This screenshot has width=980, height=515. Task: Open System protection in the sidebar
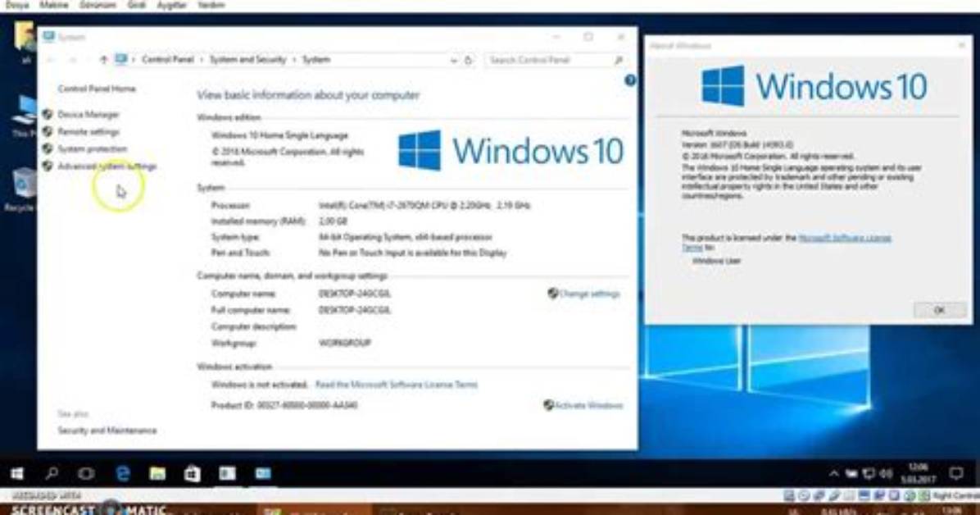click(x=93, y=149)
